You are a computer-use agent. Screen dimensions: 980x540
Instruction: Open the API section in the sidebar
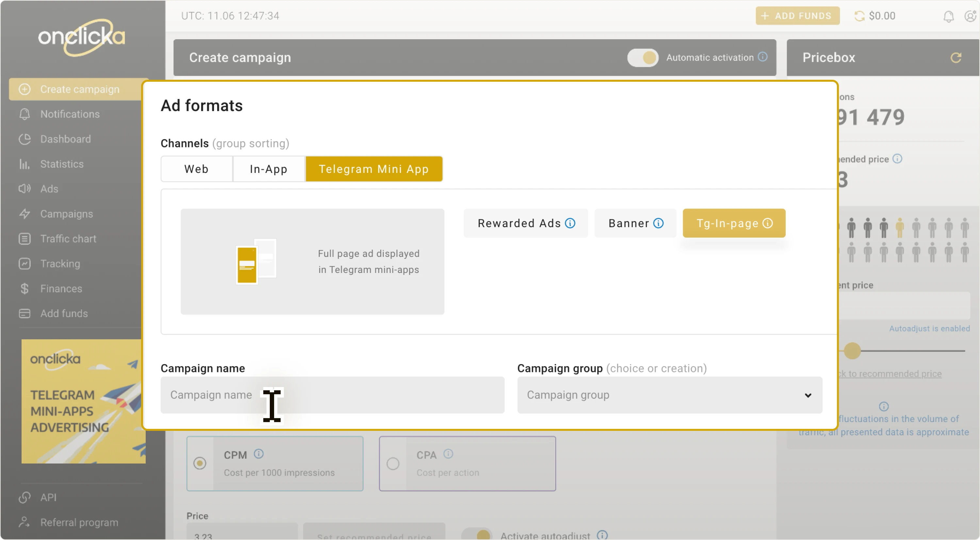coord(48,498)
